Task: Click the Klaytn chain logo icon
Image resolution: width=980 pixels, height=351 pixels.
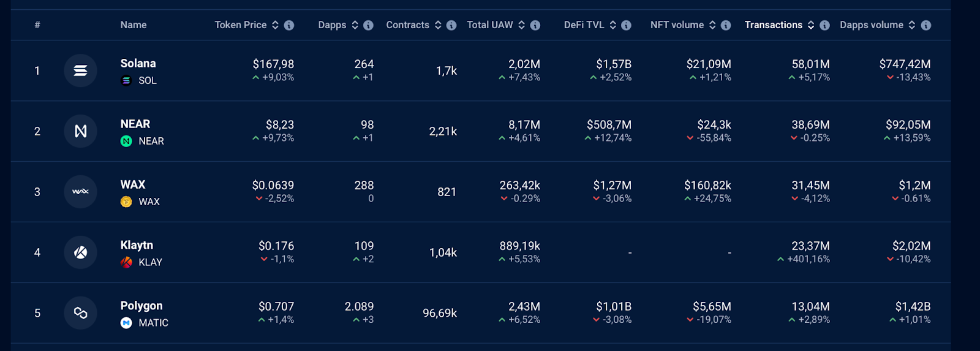Action: [80, 252]
